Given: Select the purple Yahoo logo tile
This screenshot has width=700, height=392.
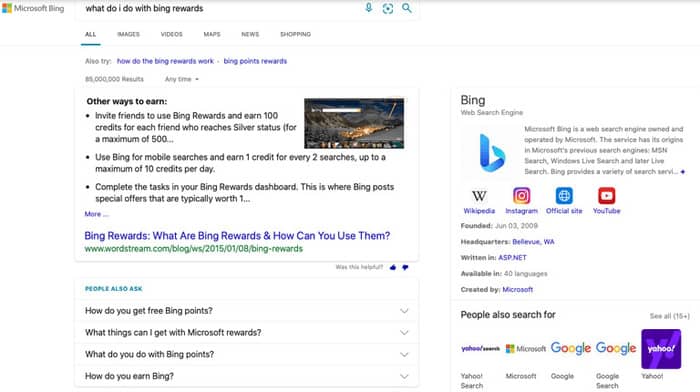Looking at the screenshot, I should [x=661, y=349].
